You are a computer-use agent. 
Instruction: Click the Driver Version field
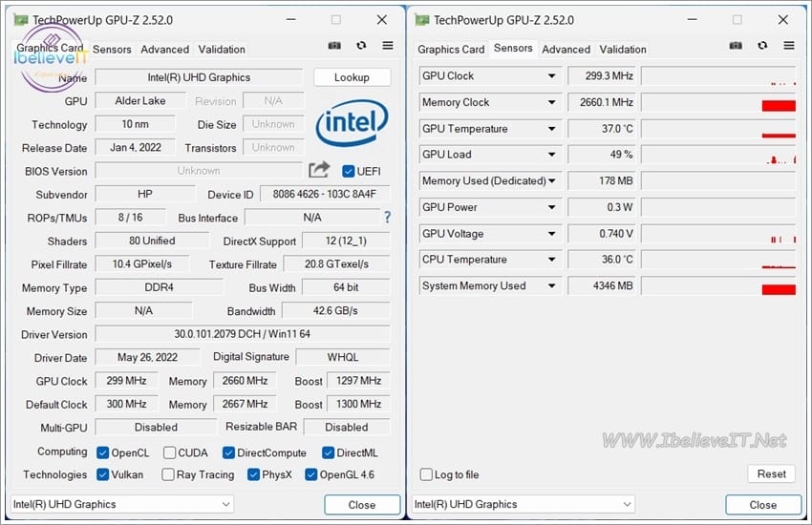point(243,334)
